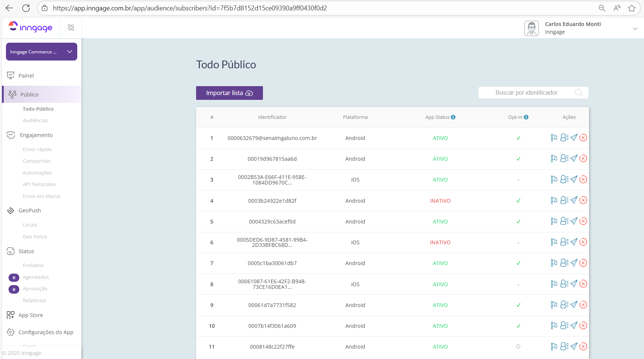Image resolution: width=644 pixels, height=359 pixels.
Task: Click the Opt-in info icon
Action: point(526,117)
